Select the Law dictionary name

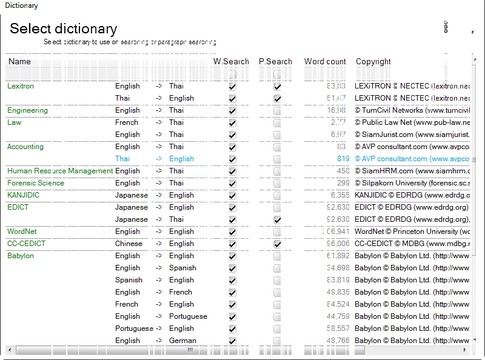[14, 123]
